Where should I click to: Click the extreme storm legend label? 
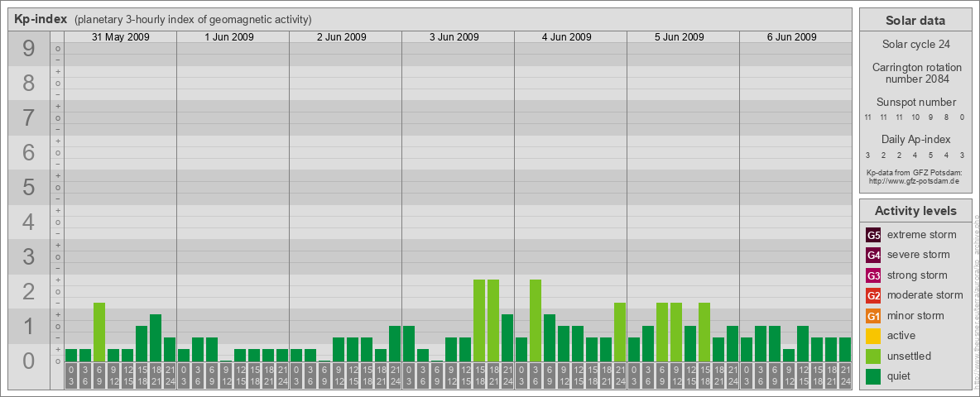pos(922,236)
